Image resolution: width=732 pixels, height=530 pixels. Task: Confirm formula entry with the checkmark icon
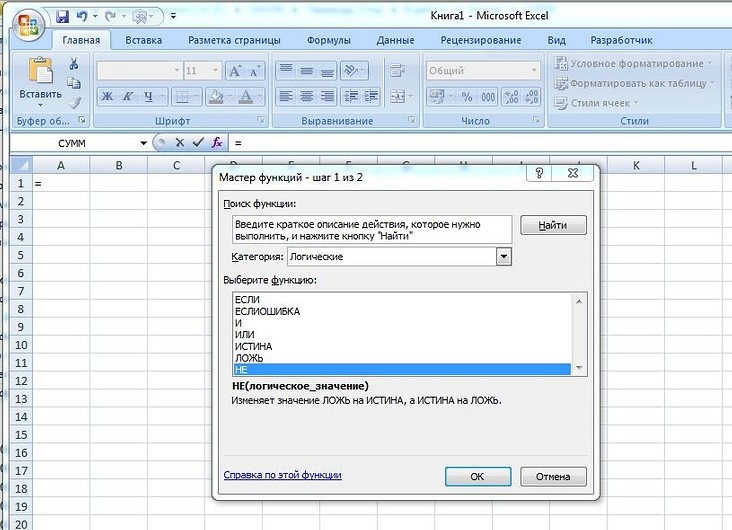(x=198, y=143)
